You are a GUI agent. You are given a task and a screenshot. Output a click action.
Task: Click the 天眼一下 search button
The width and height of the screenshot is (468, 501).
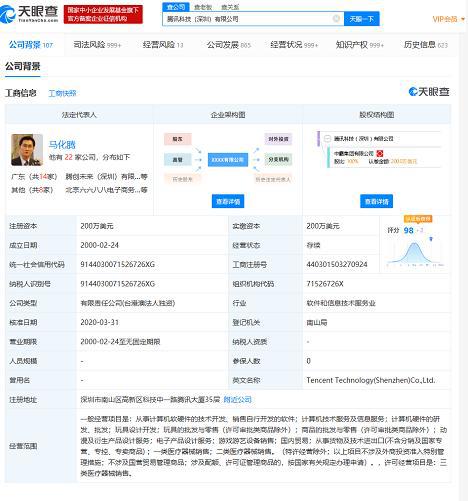click(x=361, y=19)
